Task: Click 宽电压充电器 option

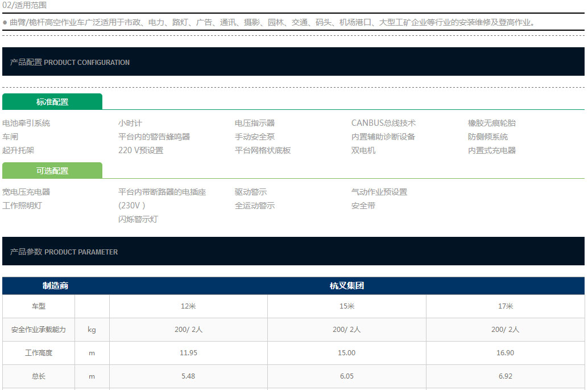Action: [x=26, y=192]
